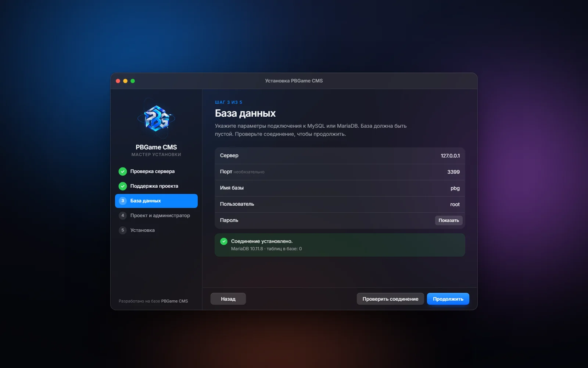Click PBGame CMS link in footer
The image size is (588, 368).
point(175,301)
